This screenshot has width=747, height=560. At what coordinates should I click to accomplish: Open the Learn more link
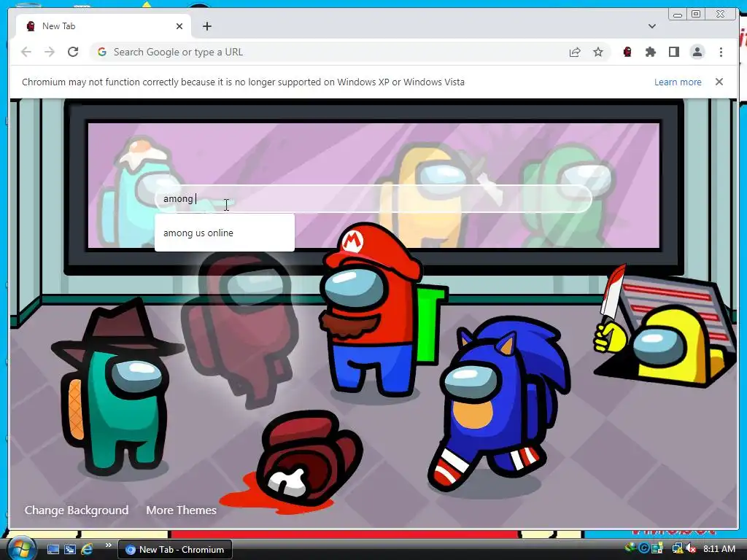(x=678, y=82)
